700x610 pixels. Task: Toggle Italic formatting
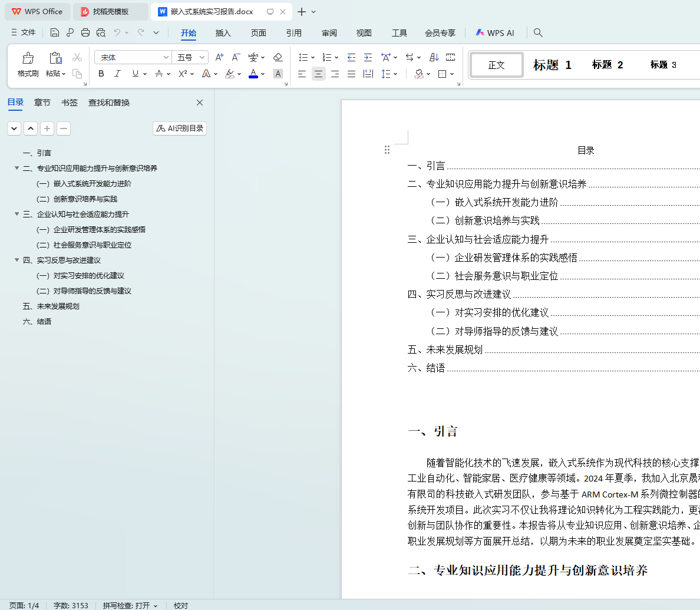(x=117, y=74)
